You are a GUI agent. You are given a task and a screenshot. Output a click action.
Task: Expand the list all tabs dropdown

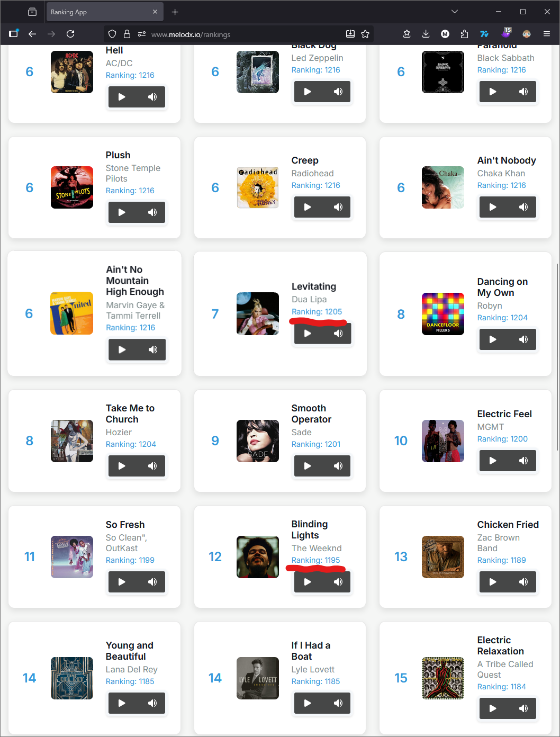point(454,12)
